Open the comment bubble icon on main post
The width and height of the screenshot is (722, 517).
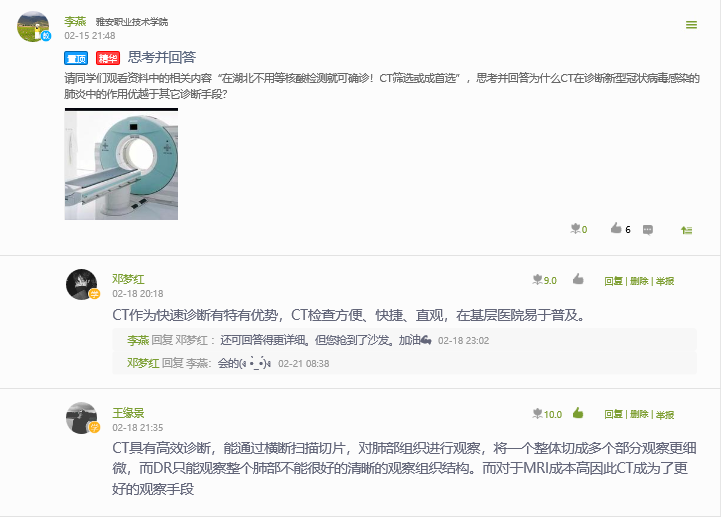647,230
